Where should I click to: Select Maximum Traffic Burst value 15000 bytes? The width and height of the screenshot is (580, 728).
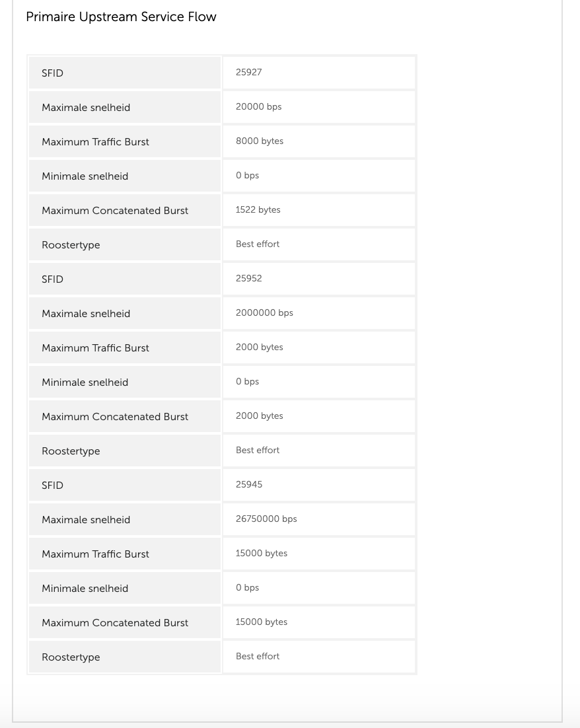(262, 554)
